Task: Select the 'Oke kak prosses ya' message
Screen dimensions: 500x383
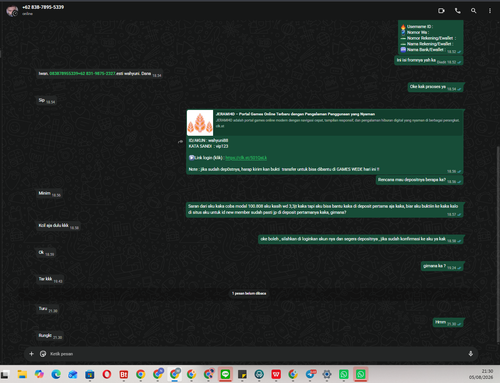Action: click(435, 87)
